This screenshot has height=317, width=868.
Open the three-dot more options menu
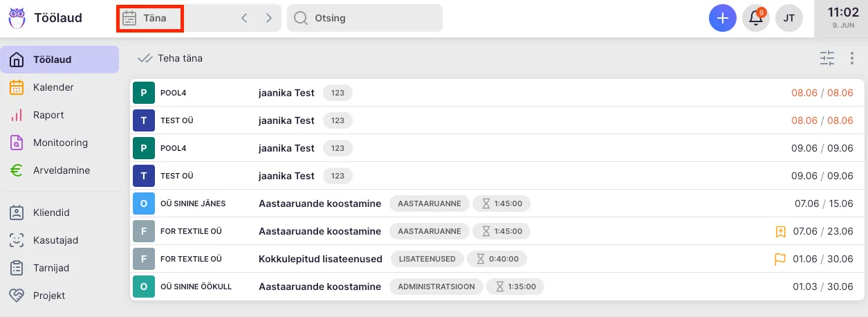[x=851, y=58]
